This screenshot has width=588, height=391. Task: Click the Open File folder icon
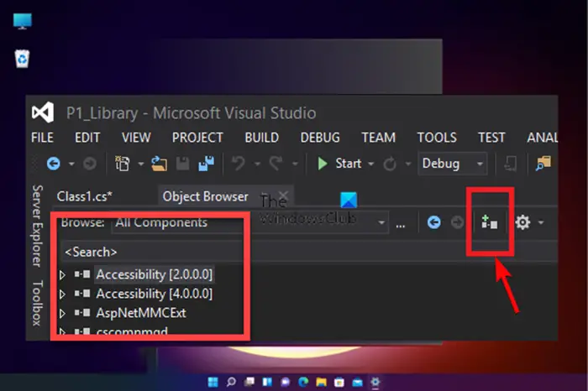[x=159, y=164]
